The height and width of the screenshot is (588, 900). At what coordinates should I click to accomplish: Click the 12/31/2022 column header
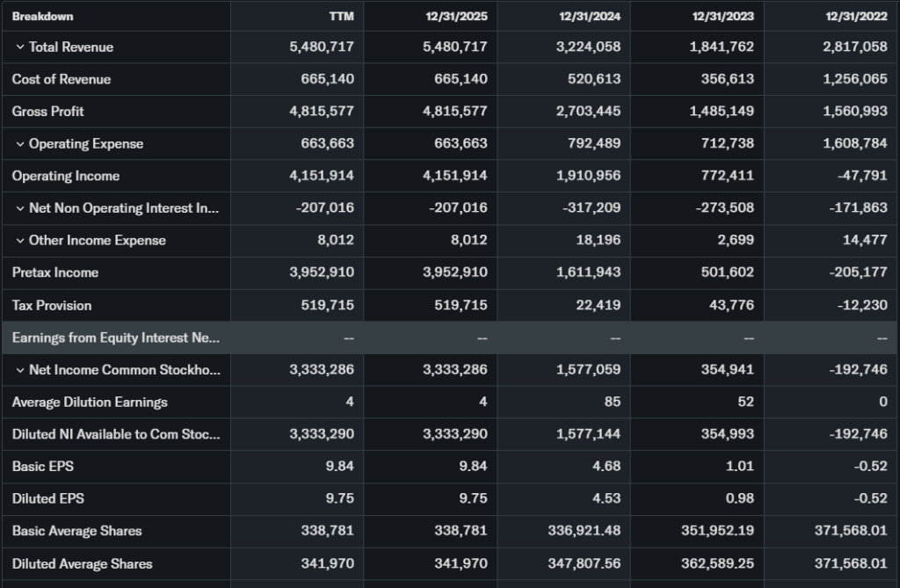pos(858,17)
